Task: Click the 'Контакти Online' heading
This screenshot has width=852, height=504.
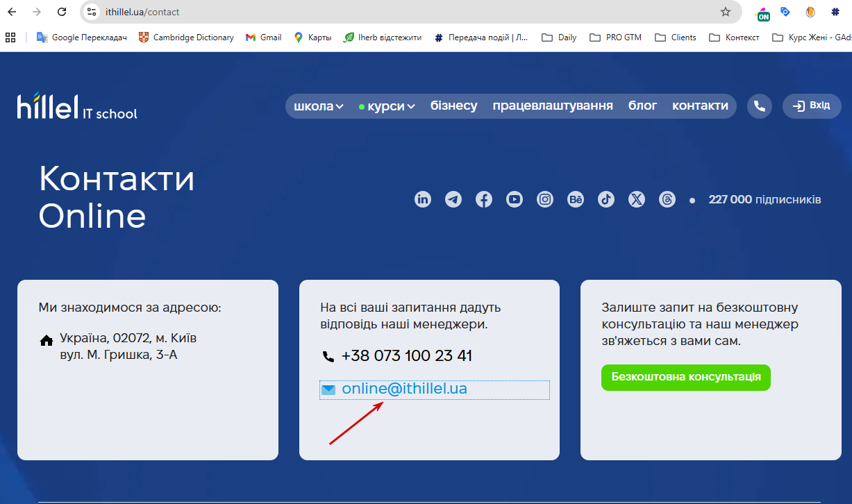Action: (117, 197)
